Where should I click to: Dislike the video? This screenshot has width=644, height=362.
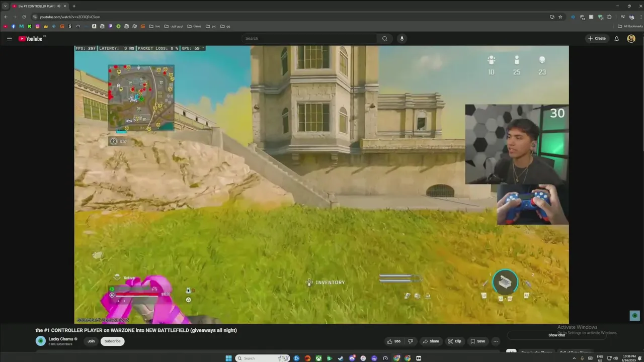click(410, 341)
